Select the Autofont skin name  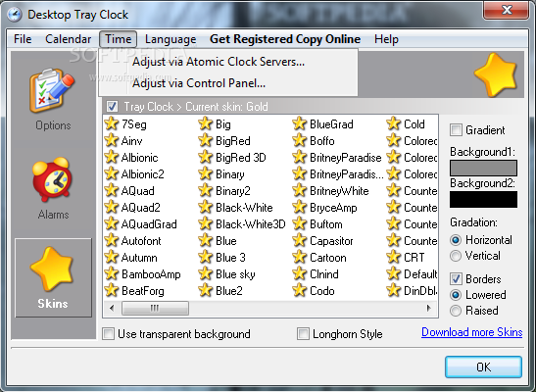141,241
